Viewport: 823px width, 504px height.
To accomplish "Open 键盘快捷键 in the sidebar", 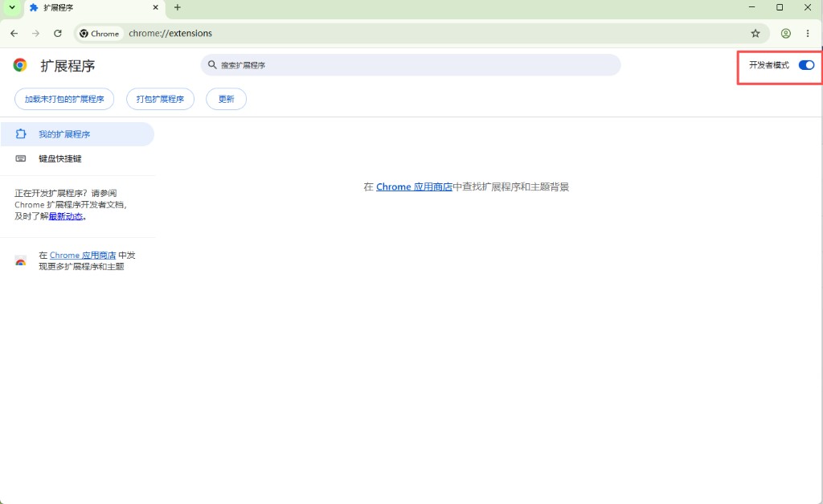I will click(x=77, y=158).
